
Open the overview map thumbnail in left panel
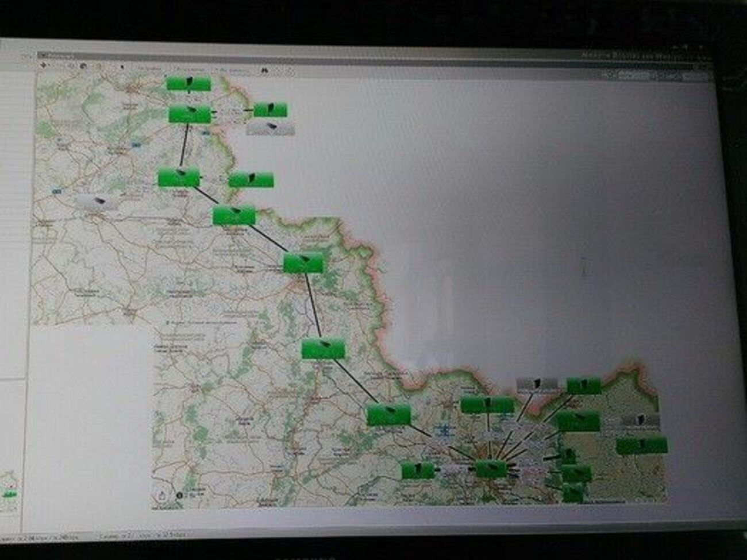pos(10,491)
